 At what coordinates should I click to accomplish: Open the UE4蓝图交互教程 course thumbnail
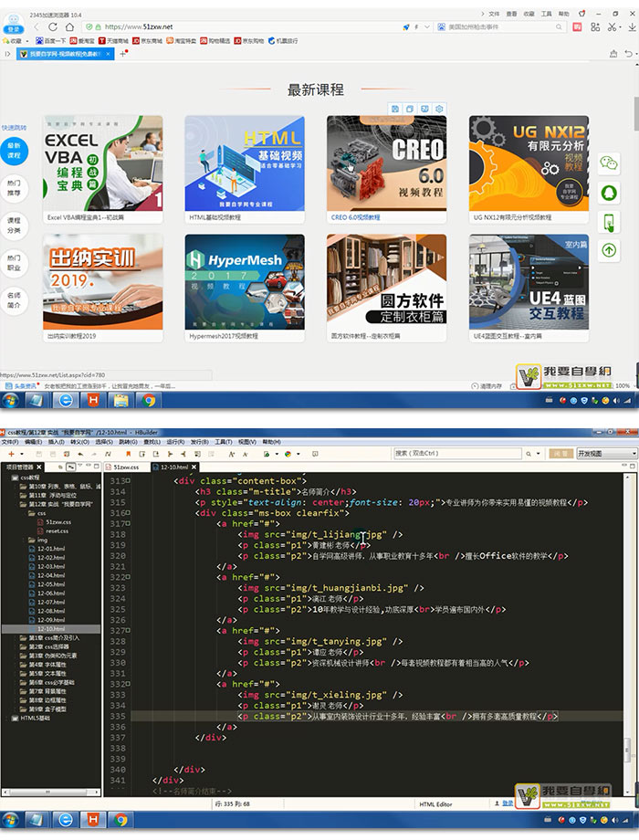pyautogui.click(x=529, y=282)
